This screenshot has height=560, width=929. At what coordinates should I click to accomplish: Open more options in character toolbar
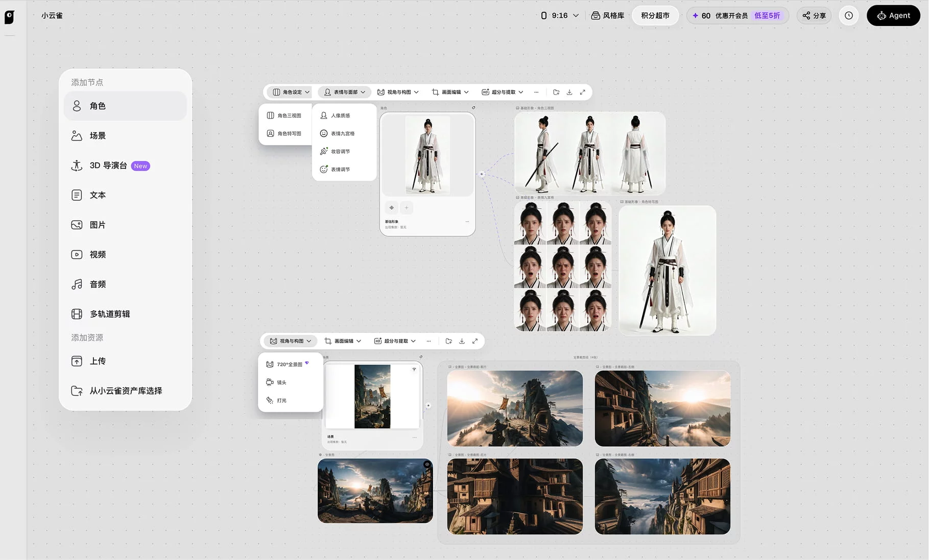coord(536,92)
